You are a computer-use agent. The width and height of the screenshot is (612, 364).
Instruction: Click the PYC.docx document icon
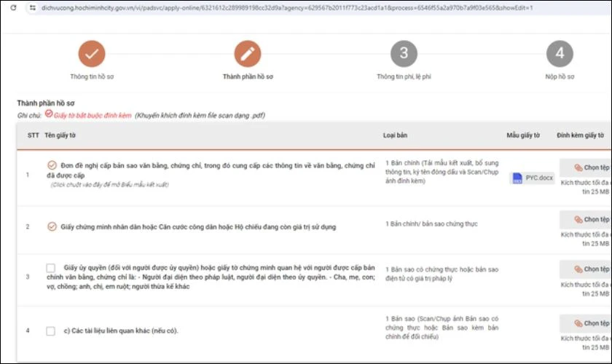coord(517,178)
